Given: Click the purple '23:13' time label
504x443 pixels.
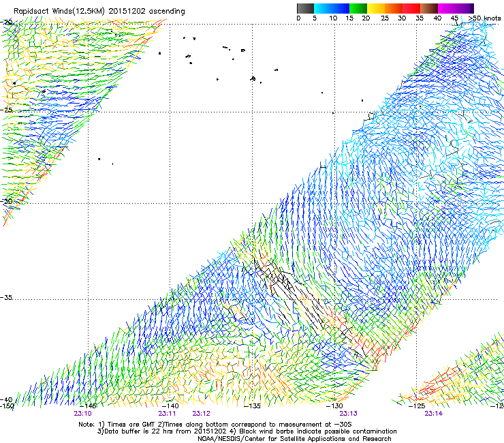Looking at the screenshot, I should (x=349, y=414).
